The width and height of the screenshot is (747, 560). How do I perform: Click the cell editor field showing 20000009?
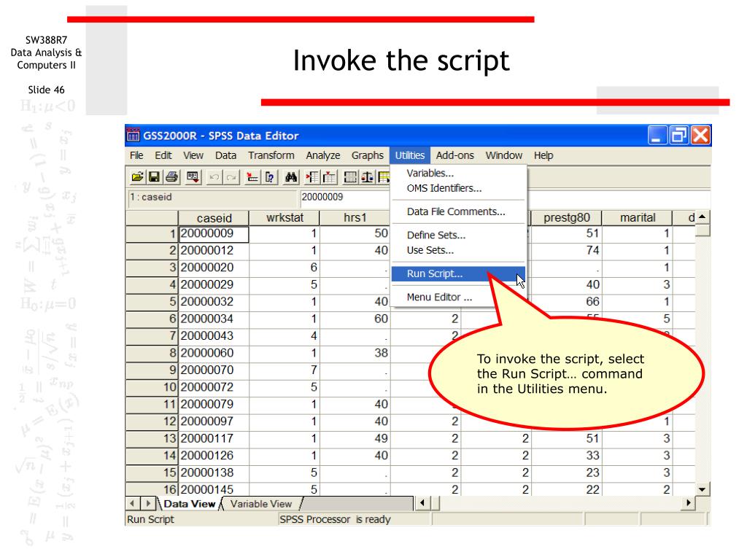(x=345, y=197)
